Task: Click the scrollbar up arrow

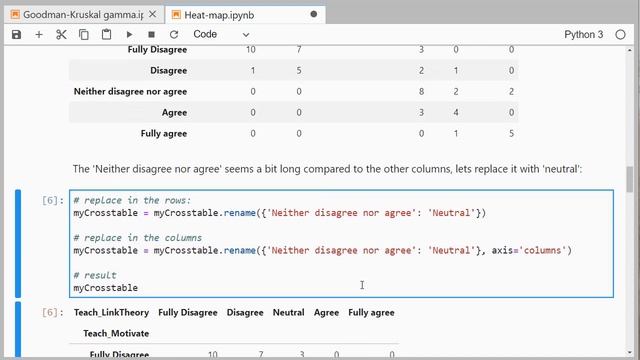Action: (630, 50)
